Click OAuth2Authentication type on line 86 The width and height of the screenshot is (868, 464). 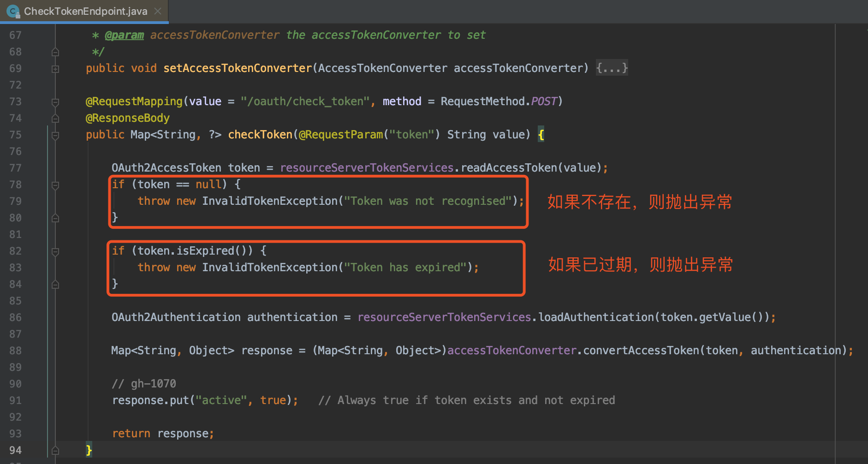click(176, 317)
